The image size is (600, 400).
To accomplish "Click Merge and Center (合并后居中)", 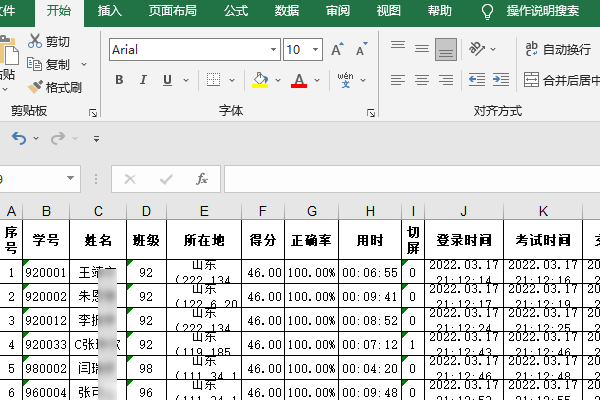I will click(x=562, y=80).
